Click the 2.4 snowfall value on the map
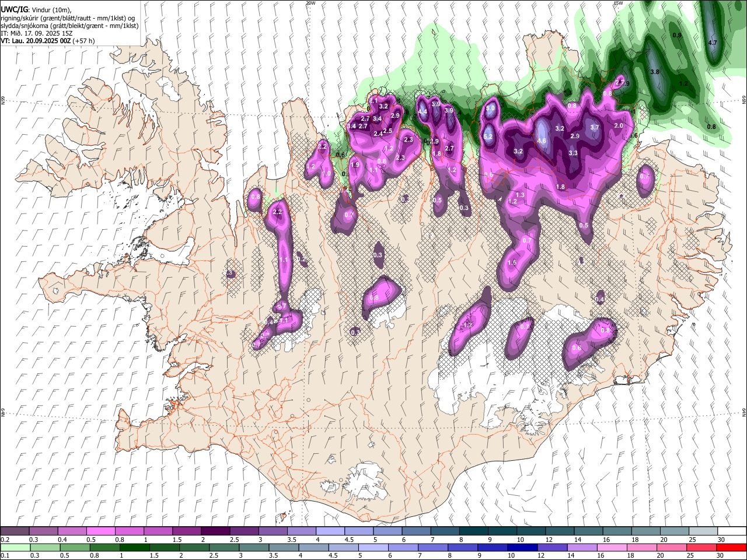The height and width of the screenshot is (560, 747). click(x=378, y=134)
